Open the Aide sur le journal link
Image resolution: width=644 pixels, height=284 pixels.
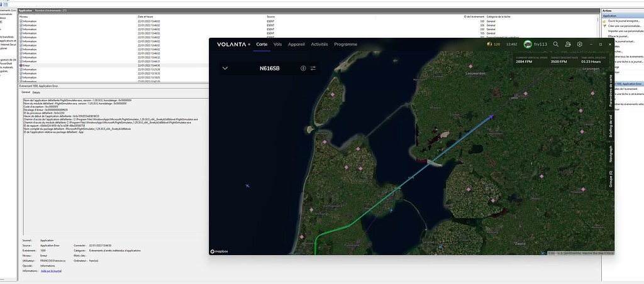pyautogui.click(x=51, y=271)
